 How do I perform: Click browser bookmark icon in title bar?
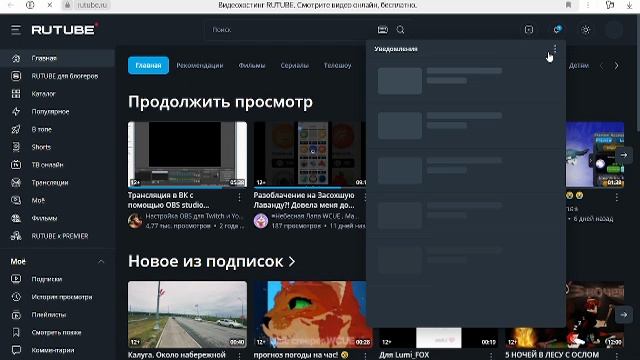coord(568,5)
